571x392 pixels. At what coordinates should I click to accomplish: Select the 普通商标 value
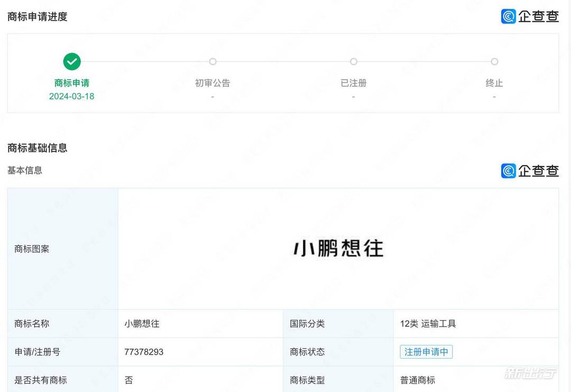[x=418, y=380]
